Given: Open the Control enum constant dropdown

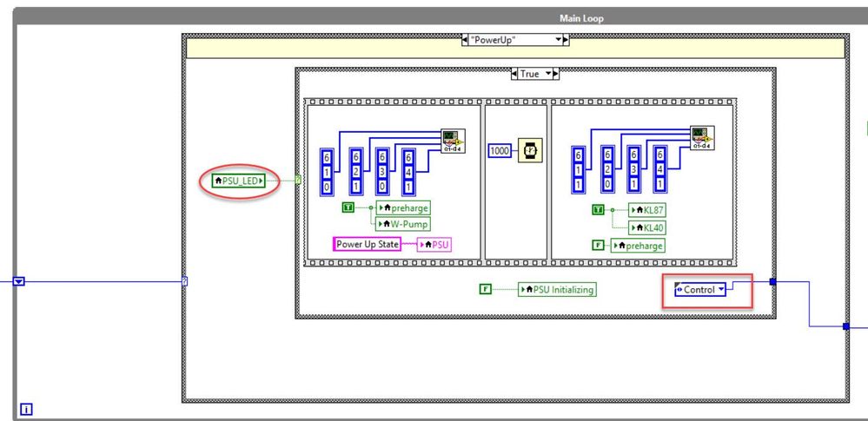Looking at the screenshot, I should click(721, 289).
